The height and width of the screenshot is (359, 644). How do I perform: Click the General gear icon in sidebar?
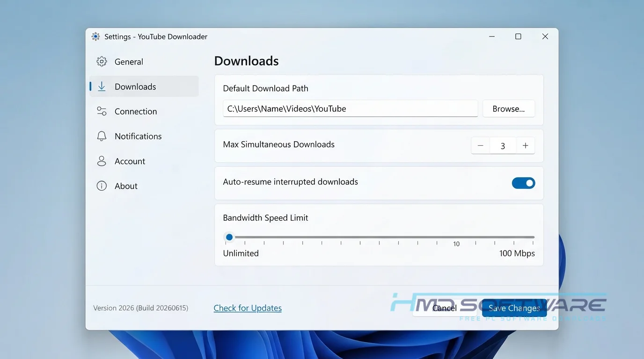click(x=102, y=62)
